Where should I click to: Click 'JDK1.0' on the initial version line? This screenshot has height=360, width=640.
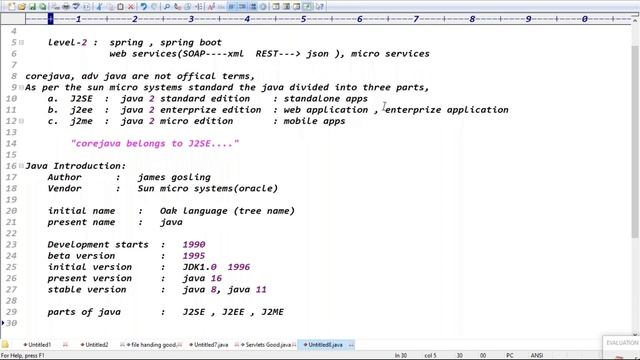coord(200,267)
